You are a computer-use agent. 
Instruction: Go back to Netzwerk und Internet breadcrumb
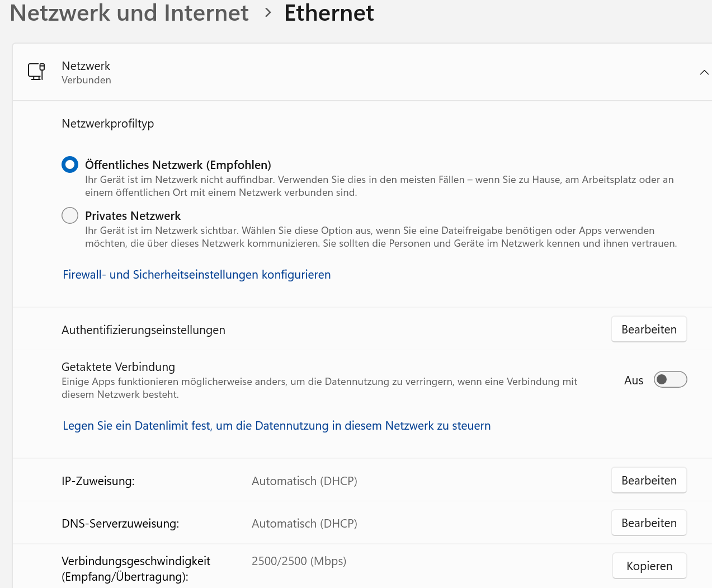tap(129, 13)
